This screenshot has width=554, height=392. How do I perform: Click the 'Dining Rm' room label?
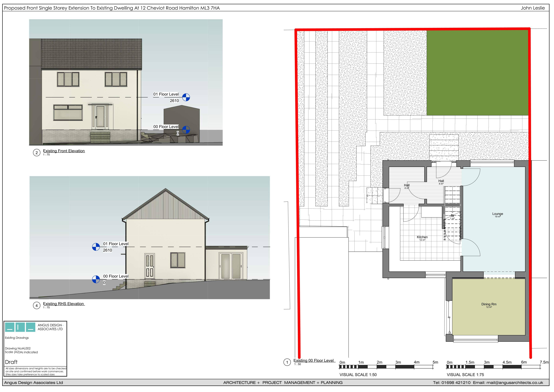[x=489, y=304]
